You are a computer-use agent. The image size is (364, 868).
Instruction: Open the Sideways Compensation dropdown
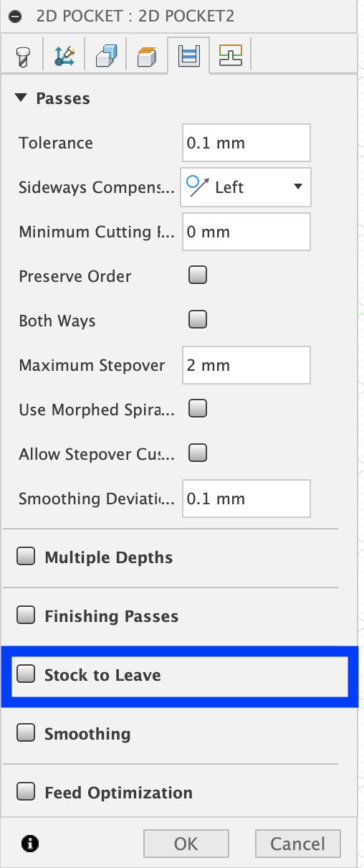246,187
